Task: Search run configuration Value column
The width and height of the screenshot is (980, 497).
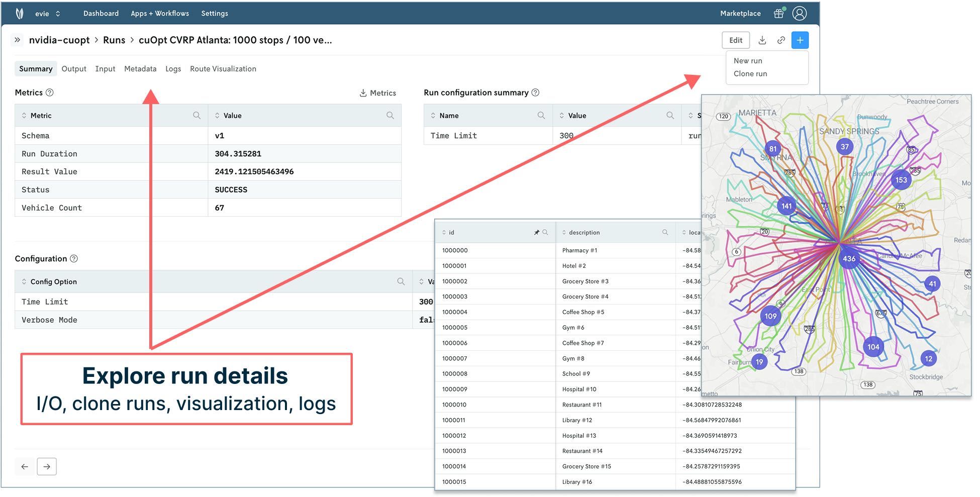Action: (x=670, y=116)
